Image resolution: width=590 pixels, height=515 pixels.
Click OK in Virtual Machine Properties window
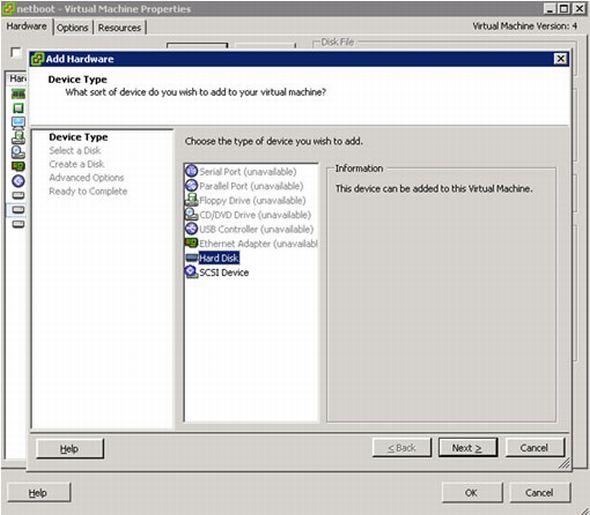[x=471, y=492]
